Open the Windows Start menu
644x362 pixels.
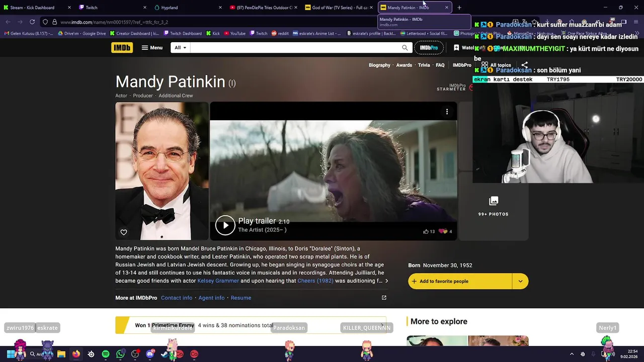click(10, 354)
